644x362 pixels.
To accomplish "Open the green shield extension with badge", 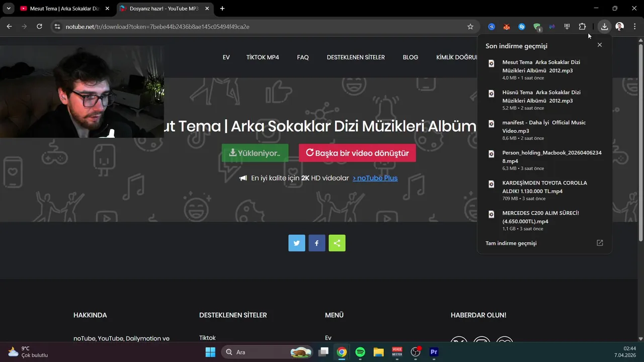I will (537, 27).
